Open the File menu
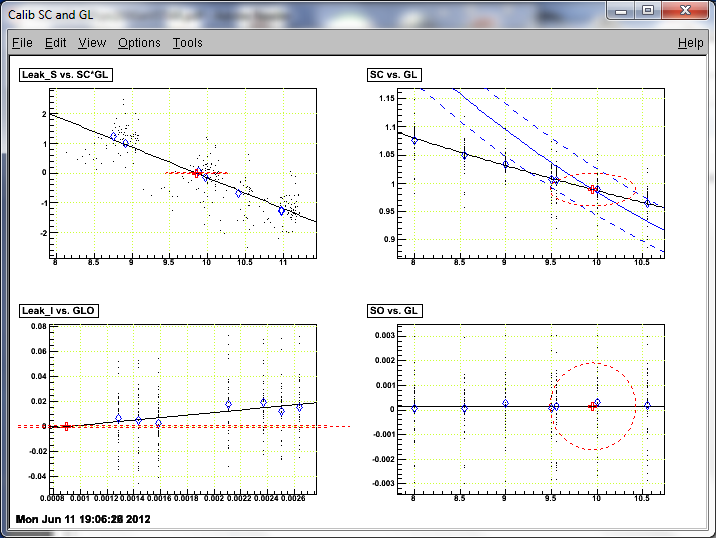716x538 pixels. pos(22,43)
